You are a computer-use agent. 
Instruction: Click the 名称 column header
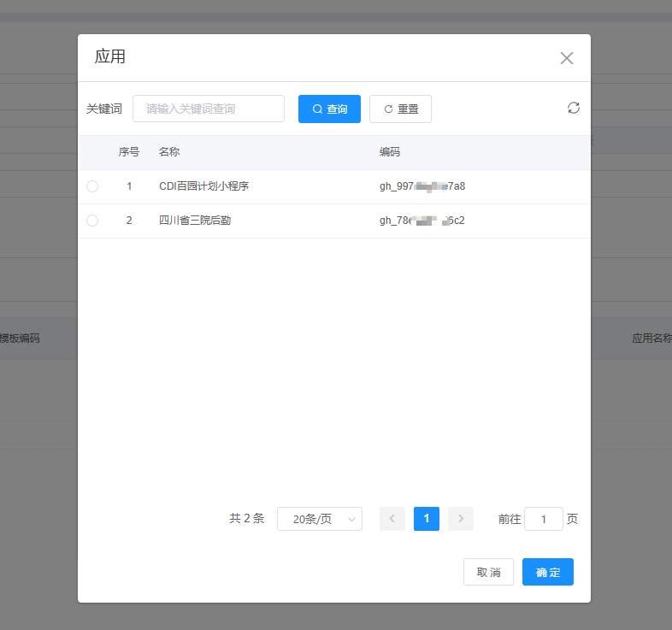(169, 152)
